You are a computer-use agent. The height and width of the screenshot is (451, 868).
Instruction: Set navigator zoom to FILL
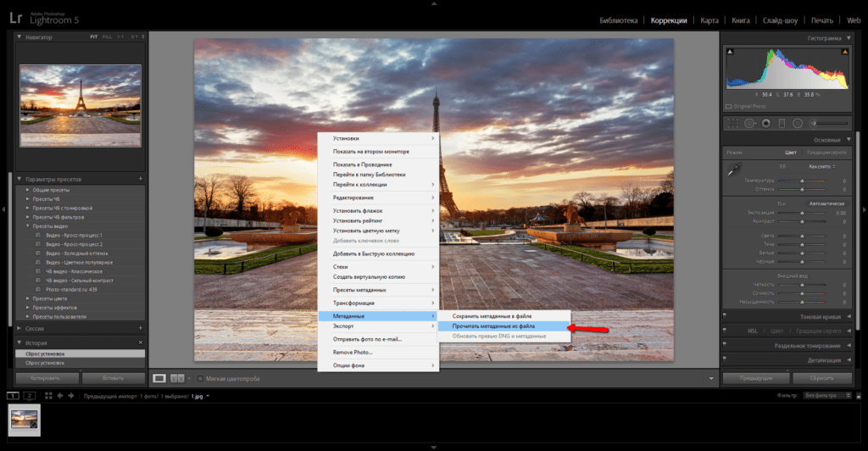[x=107, y=37]
